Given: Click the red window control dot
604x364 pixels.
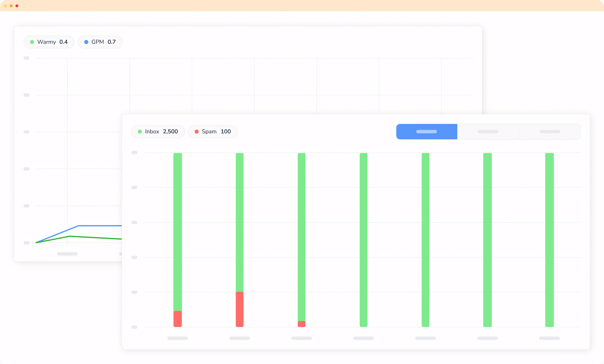Looking at the screenshot, I should (17, 6).
